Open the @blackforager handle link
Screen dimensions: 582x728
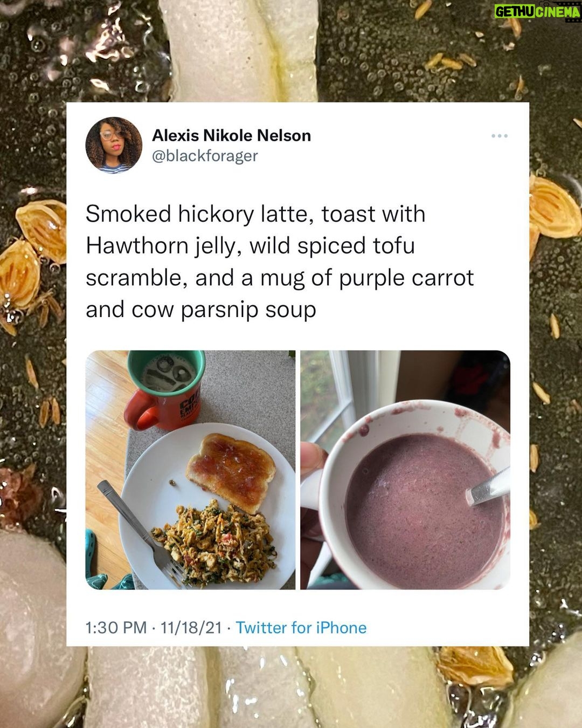(x=205, y=156)
